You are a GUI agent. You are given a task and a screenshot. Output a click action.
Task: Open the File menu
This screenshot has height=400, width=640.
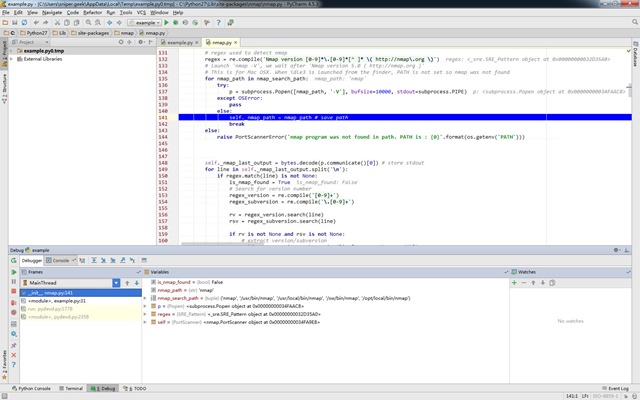click(x=5, y=13)
